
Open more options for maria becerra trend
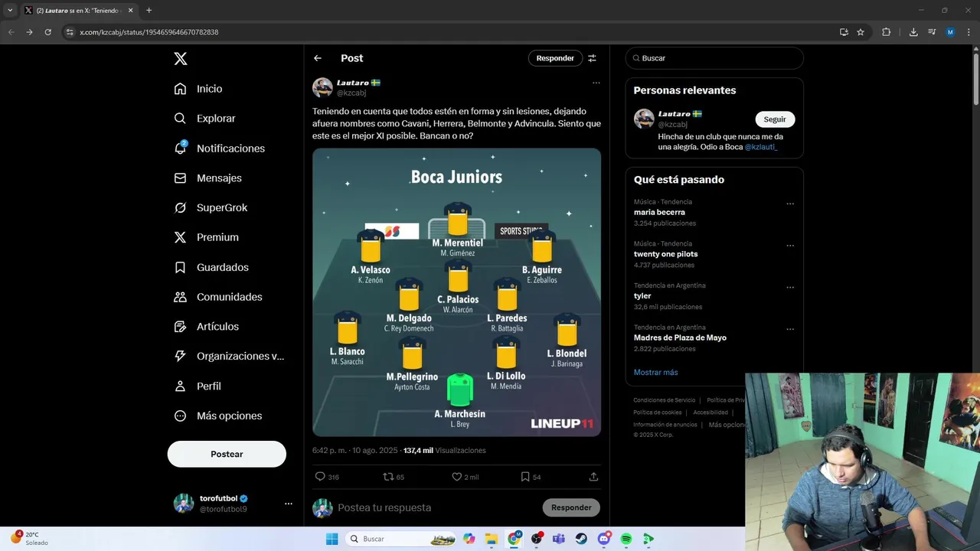[790, 204]
